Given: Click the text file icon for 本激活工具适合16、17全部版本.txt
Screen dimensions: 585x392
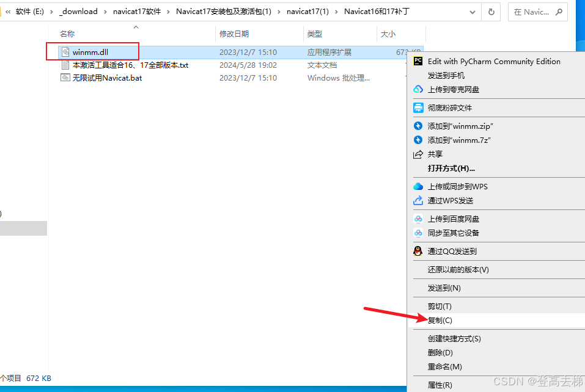Looking at the screenshot, I should (x=65, y=65).
